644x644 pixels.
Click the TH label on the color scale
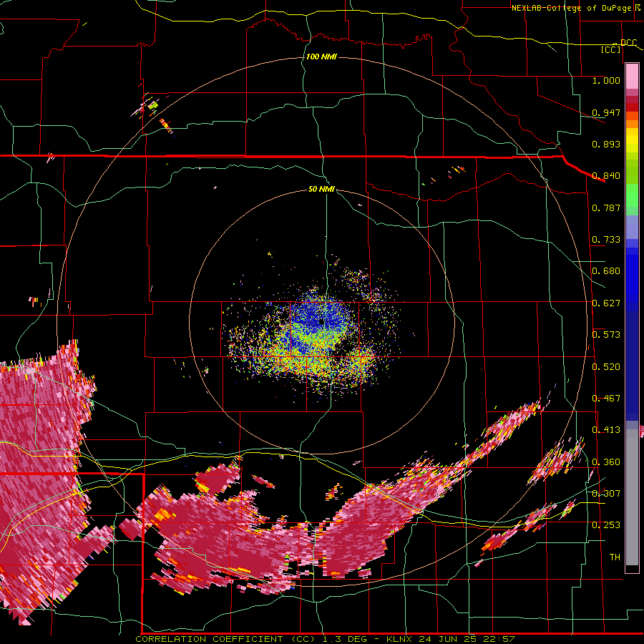click(x=615, y=557)
